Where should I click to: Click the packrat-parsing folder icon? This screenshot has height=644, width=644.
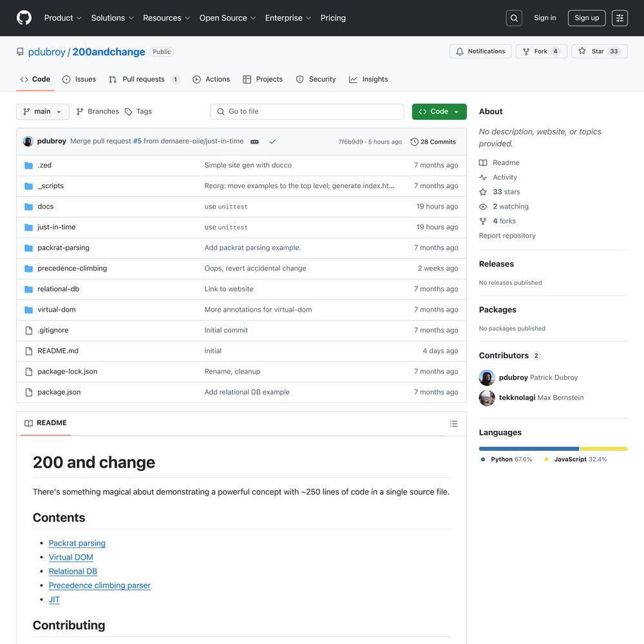(x=28, y=248)
